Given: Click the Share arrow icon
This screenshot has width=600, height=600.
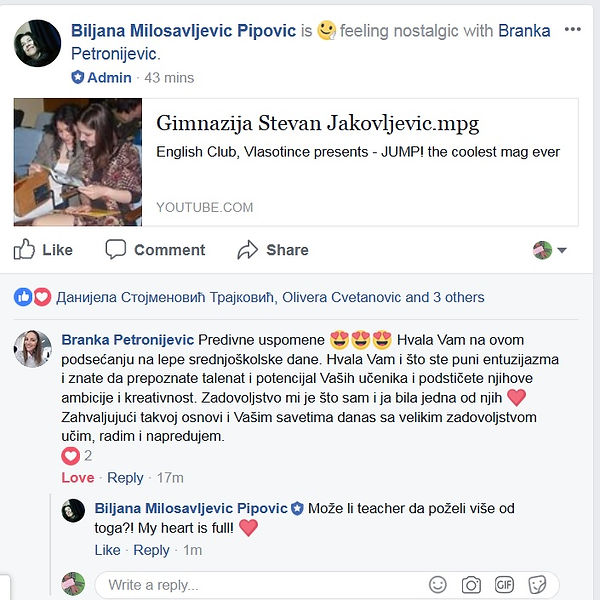Looking at the screenshot, I should (248, 250).
